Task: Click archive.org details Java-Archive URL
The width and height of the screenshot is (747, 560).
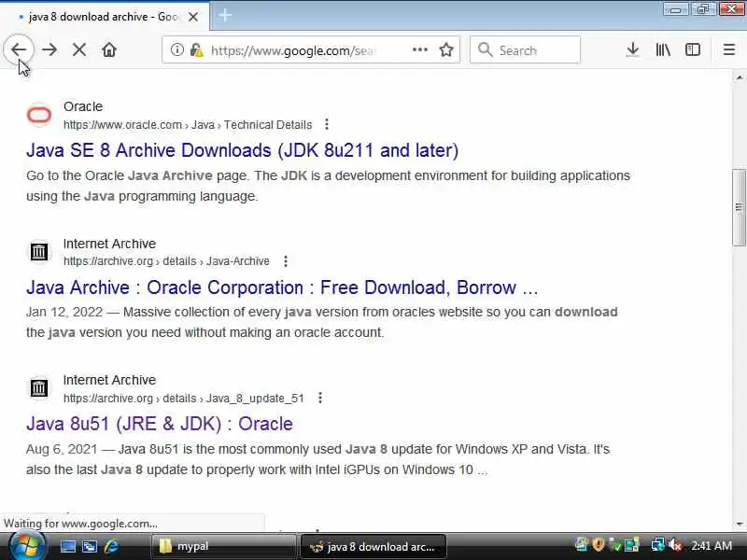Action: click(166, 261)
